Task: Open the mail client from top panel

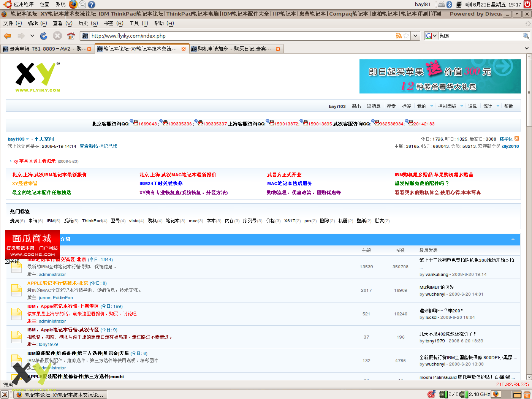Action: 82,5
